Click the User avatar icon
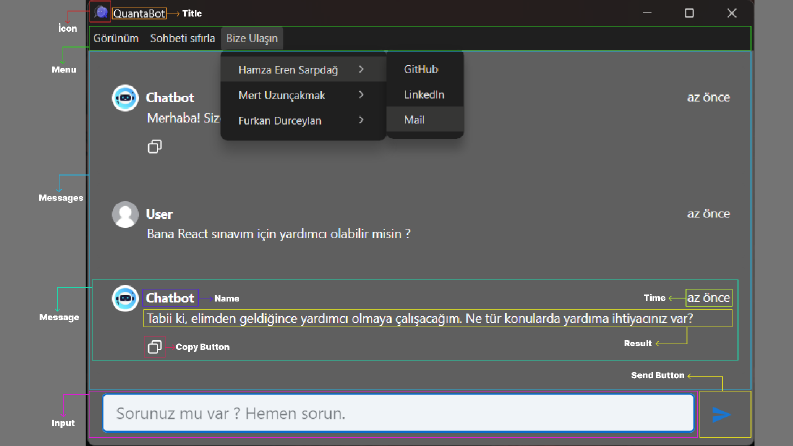 (x=125, y=214)
